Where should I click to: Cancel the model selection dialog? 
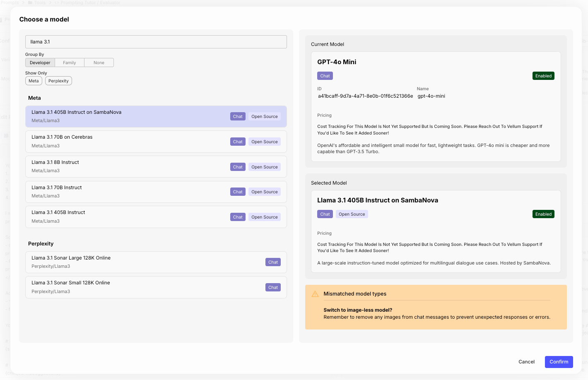527,362
